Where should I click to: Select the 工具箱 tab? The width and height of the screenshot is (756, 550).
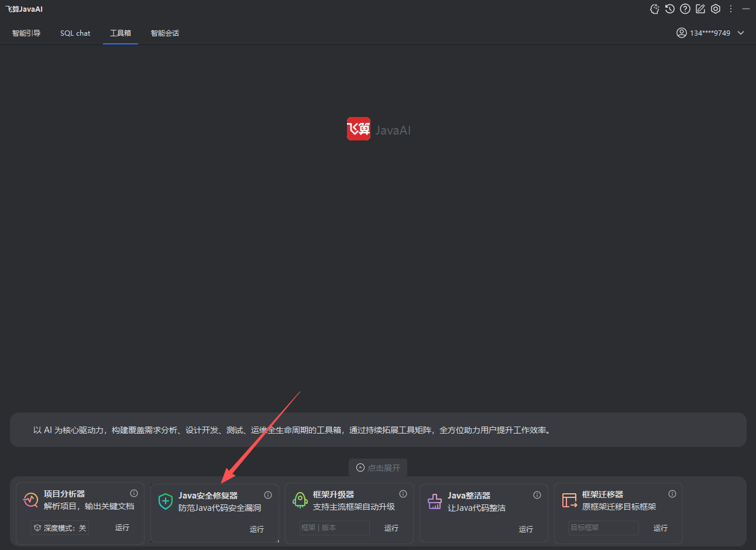pos(121,33)
